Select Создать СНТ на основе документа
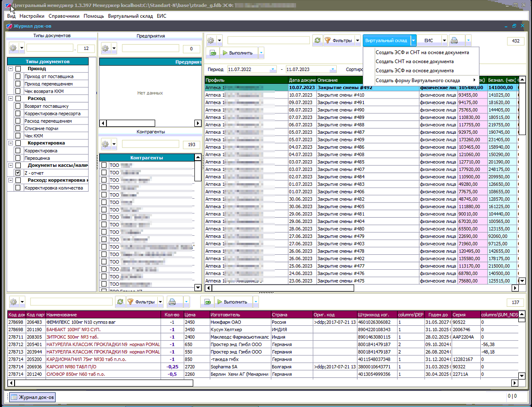The width and height of the screenshot is (532, 407). pyautogui.click(x=414, y=61)
